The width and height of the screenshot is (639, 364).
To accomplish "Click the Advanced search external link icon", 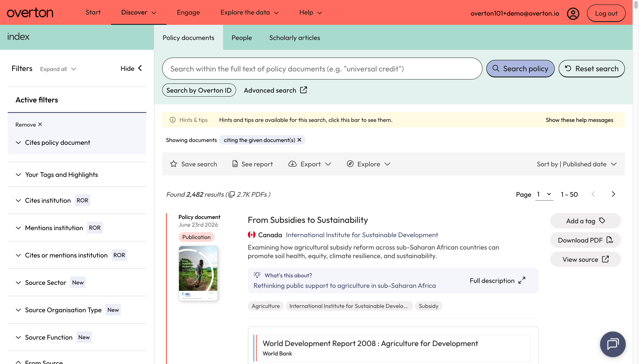I will point(303,90).
